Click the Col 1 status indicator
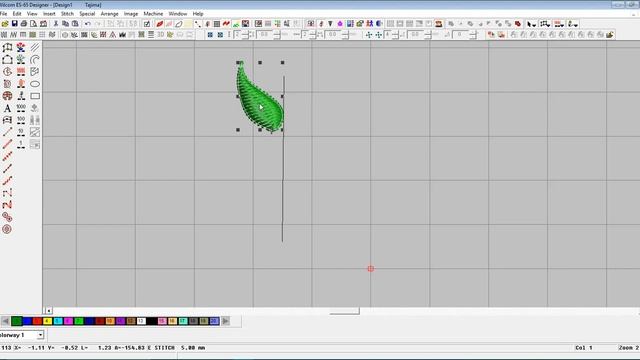640x360 pixels. (584, 348)
